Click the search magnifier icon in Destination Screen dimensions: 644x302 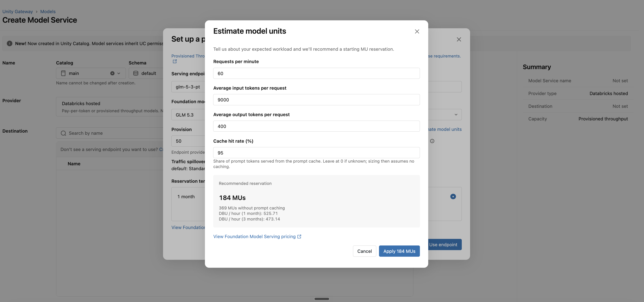64,133
